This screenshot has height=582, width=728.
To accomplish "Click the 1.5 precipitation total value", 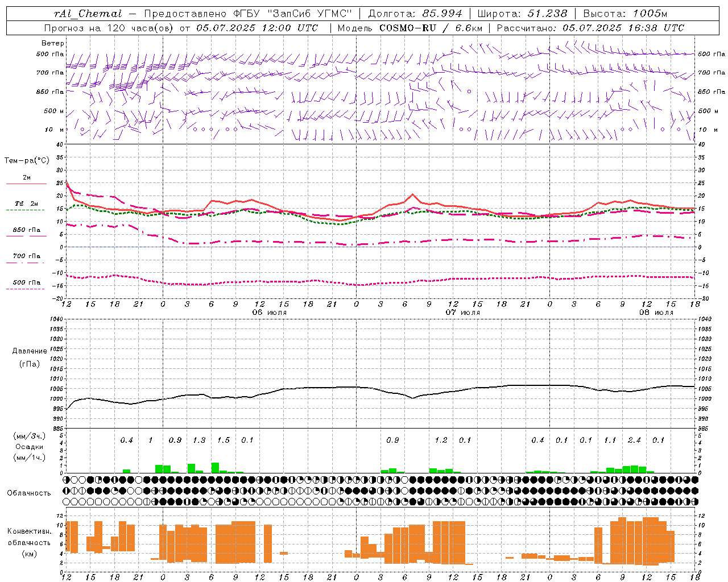I will click(224, 440).
